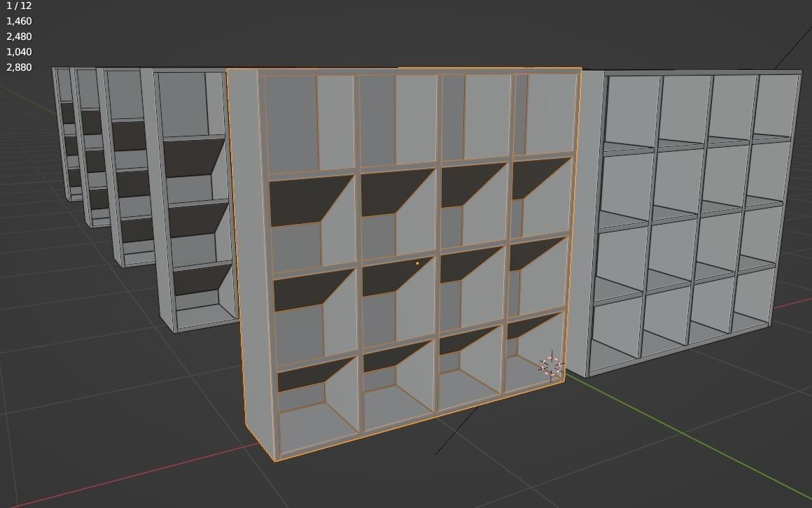Image resolution: width=812 pixels, height=508 pixels.
Task: Click the '1 / 12' statistics text
Action: [x=19, y=6]
